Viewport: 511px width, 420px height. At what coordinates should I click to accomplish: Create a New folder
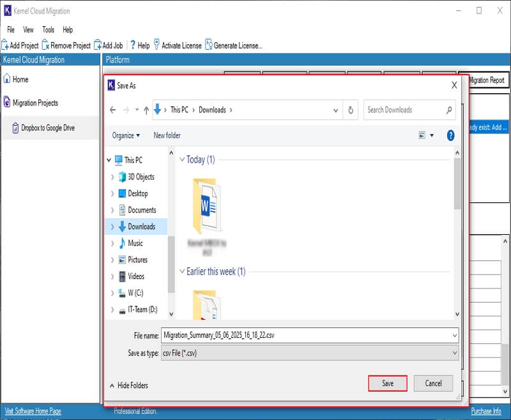coord(167,135)
